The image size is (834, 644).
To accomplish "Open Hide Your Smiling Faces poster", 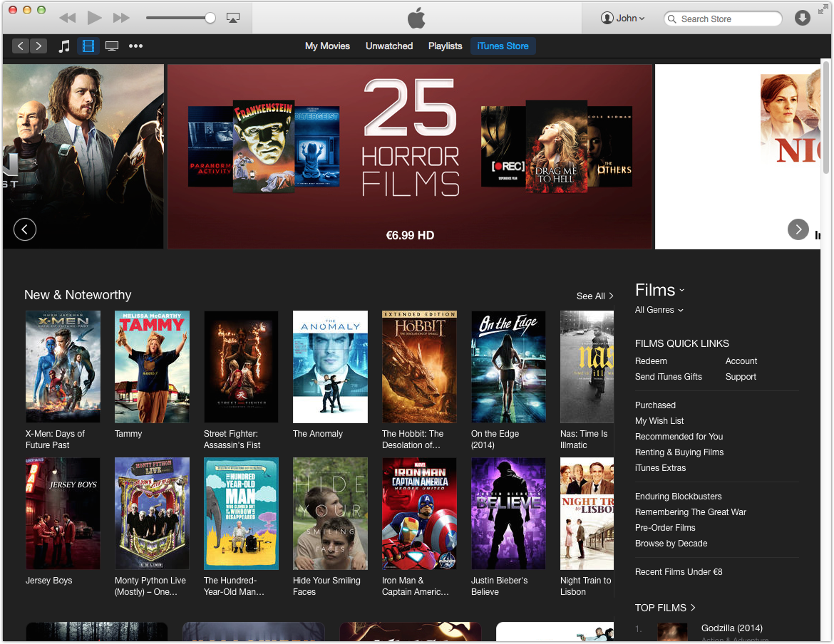I will [330, 514].
